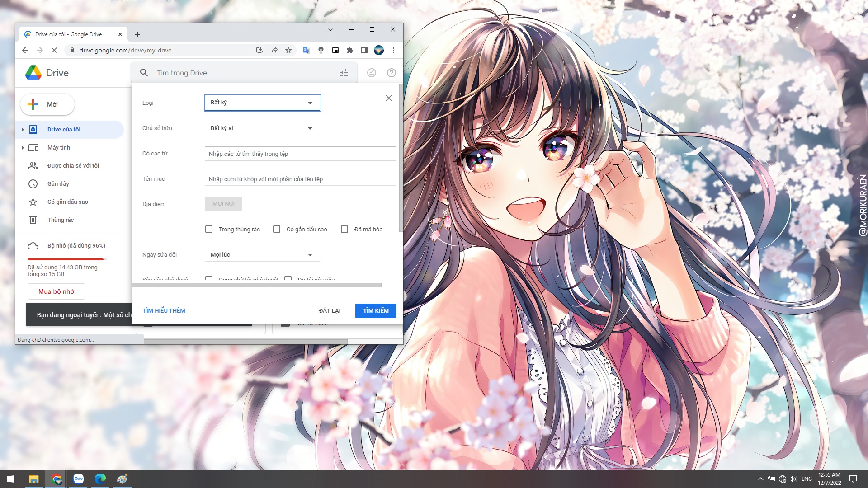The width and height of the screenshot is (868, 488).
Task: Click the 'MỌI NƠI' location button
Action: click(223, 204)
